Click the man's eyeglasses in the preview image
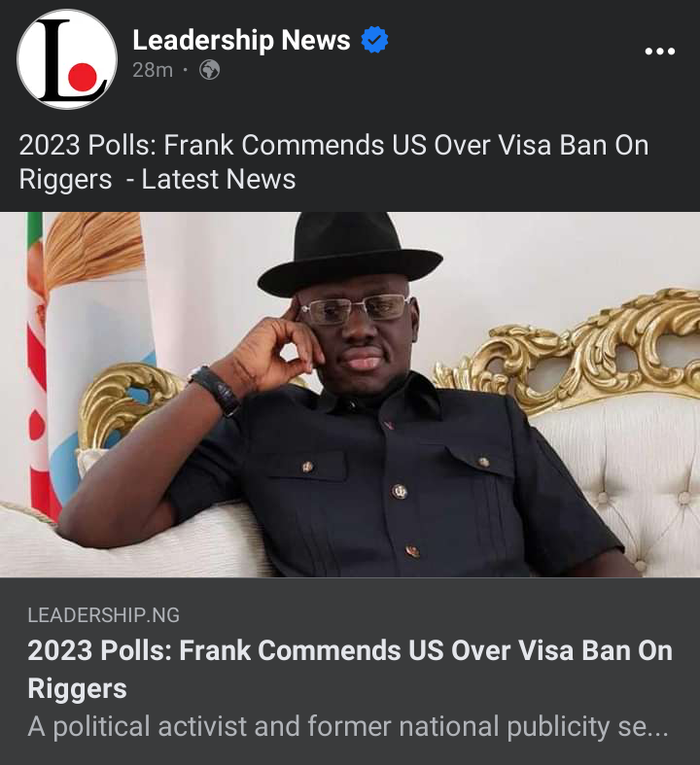Screen dimensions: 700x765 pyautogui.click(x=355, y=309)
